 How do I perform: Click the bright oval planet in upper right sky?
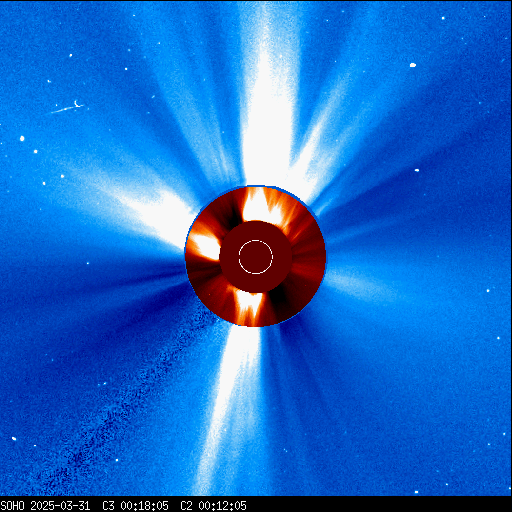413,65
